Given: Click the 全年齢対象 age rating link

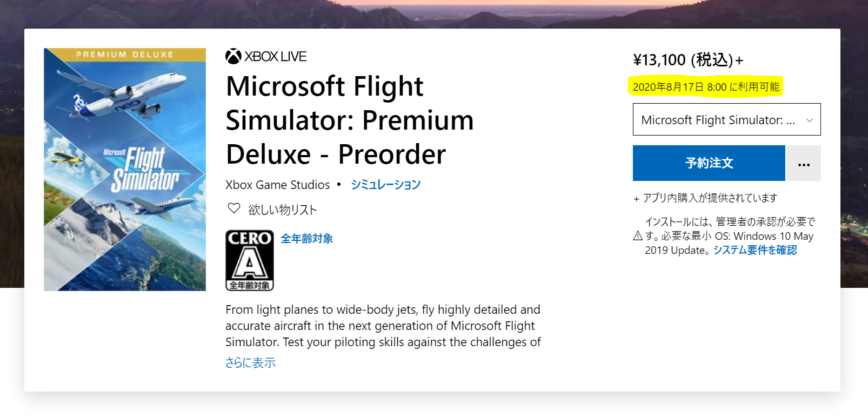Looking at the screenshot, I should [306, 238].
